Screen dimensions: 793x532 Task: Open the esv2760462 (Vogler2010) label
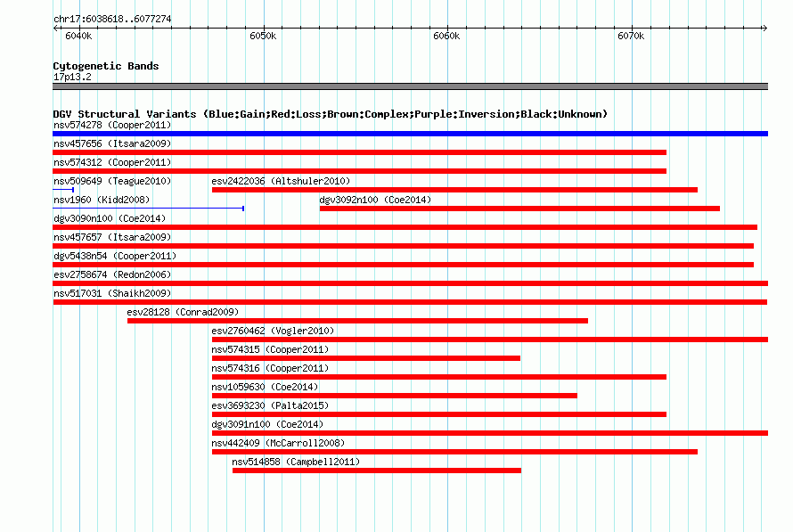point(273,331)
